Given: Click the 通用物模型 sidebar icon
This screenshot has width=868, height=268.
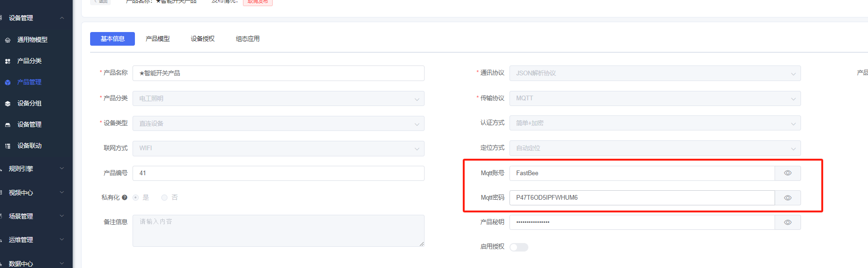Looking at the screenshot, I should pyautogui.click(x=8, y=40).
